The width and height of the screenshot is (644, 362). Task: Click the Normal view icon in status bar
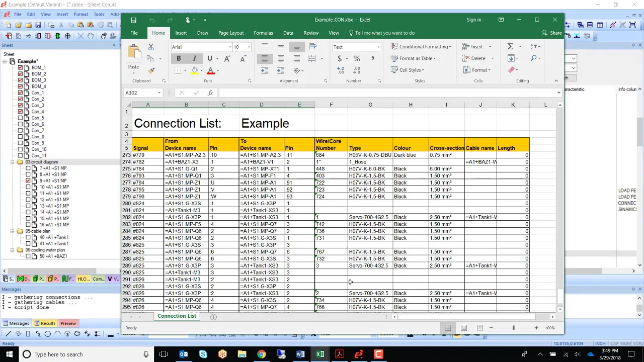(448, 328)
